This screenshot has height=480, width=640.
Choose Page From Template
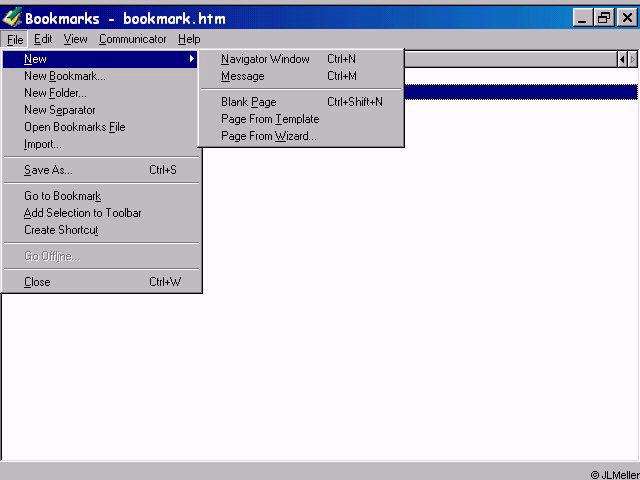(x=301, y=119)
